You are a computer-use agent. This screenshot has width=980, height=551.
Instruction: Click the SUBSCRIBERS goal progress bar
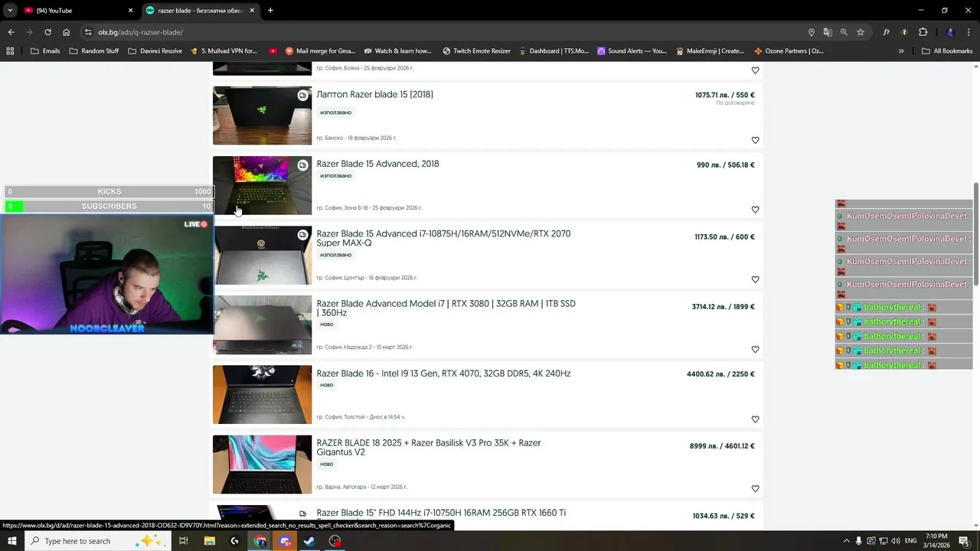click(x=109, y=207)
